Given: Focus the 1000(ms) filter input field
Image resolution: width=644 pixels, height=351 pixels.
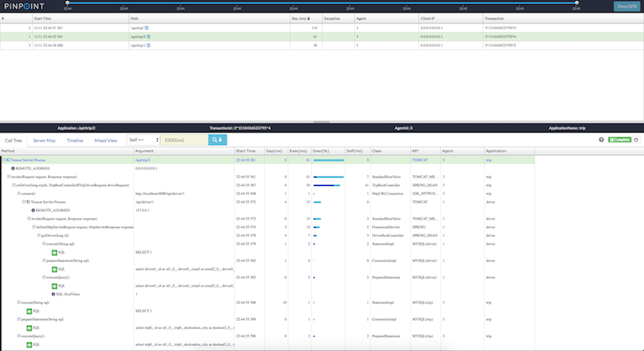Looking at the screenshot, I should click(x=182, y=140).
